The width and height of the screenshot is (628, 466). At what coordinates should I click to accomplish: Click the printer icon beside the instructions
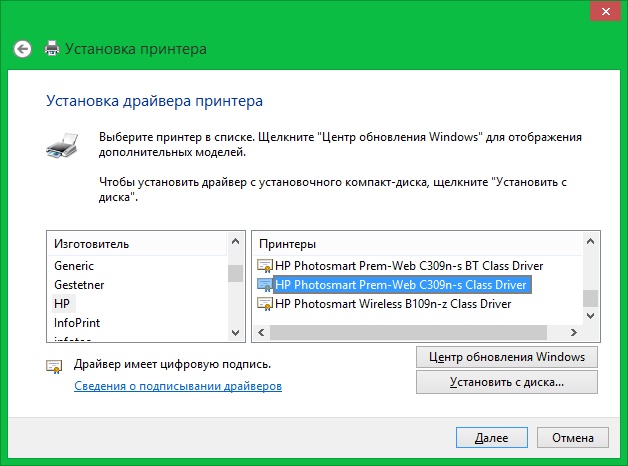coord(60,146)
